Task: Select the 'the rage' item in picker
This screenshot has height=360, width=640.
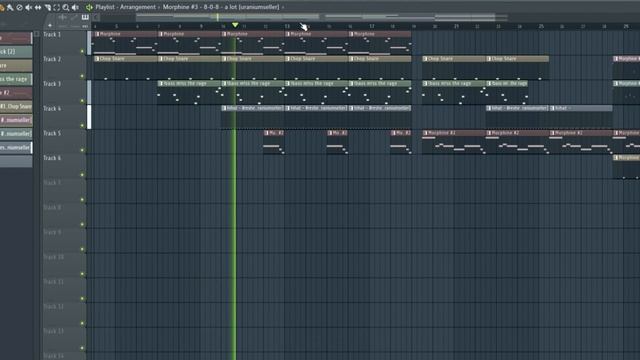Action: 16,79
